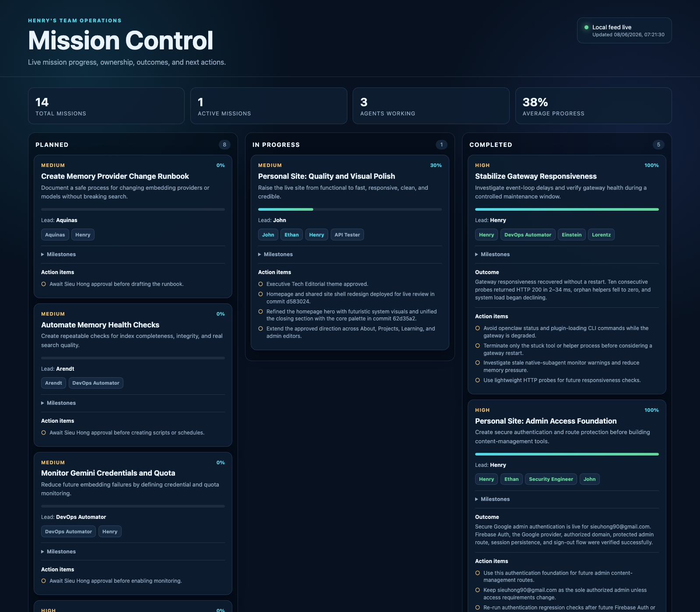Click the 30% progress bar of Personal Site Quality

[350, 209]
